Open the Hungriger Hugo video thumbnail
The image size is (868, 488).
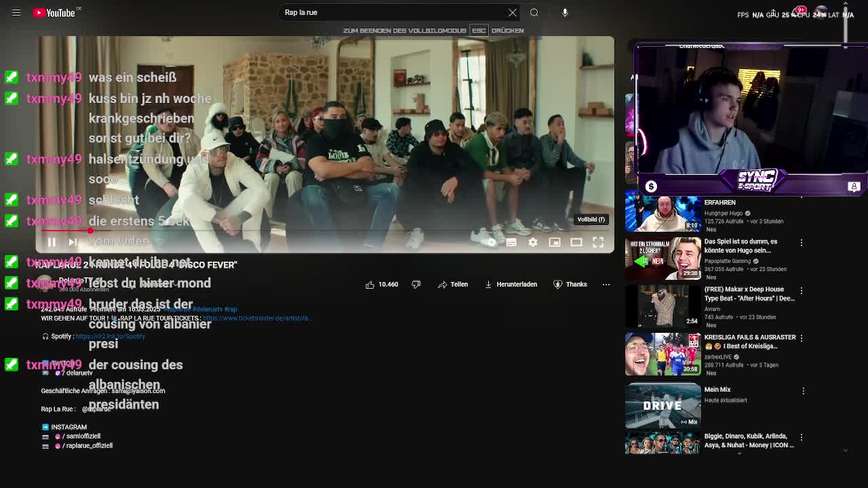[663, 213]
